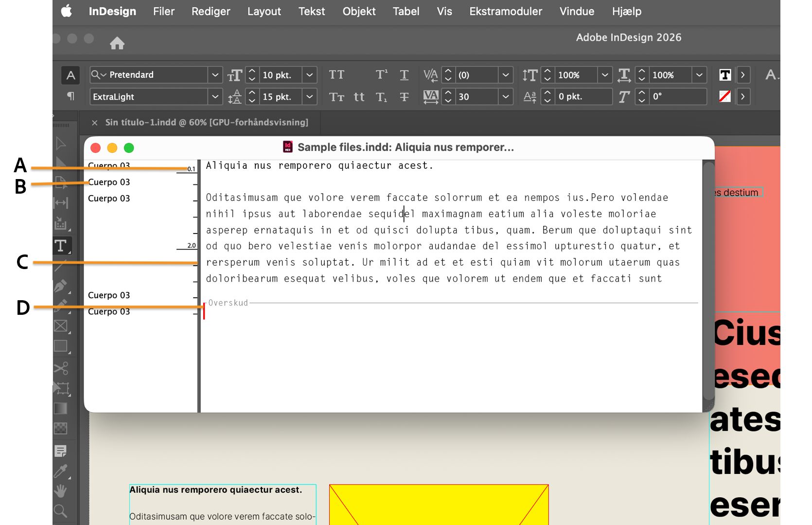
Task: Select the Pen tool
Action: [61, 286]
